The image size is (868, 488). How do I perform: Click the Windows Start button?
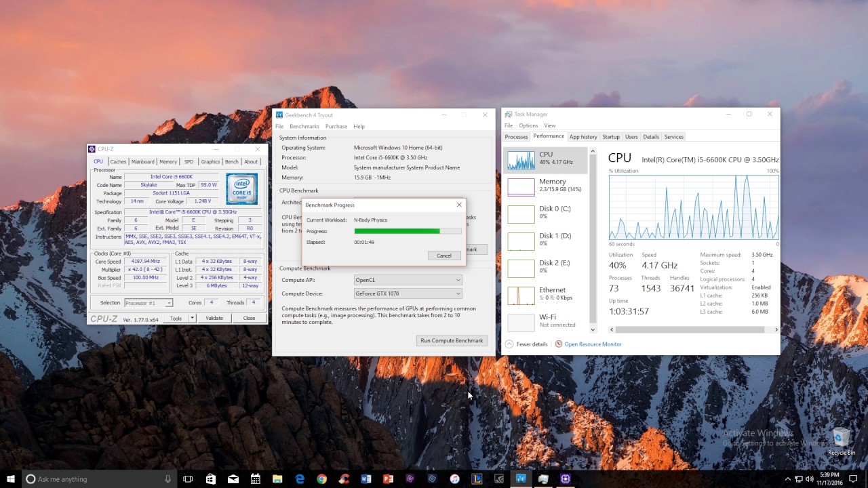click(10, 479)
